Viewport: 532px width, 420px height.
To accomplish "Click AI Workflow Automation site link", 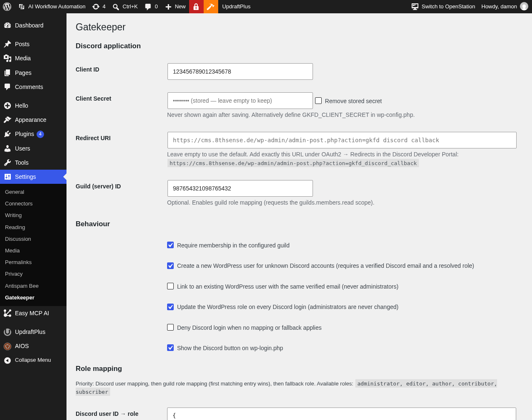I will click(52, 7).
